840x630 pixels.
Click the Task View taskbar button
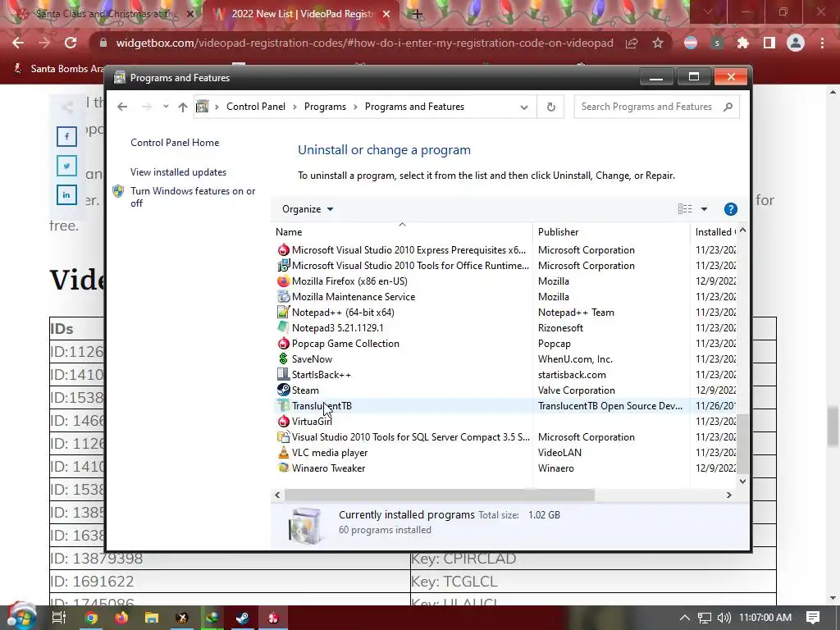click(x=58, y=618)
